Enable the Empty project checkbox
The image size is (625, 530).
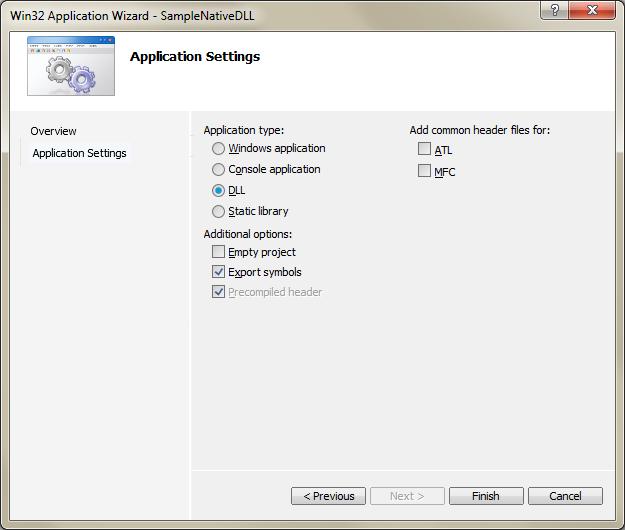tap(218, 252)
